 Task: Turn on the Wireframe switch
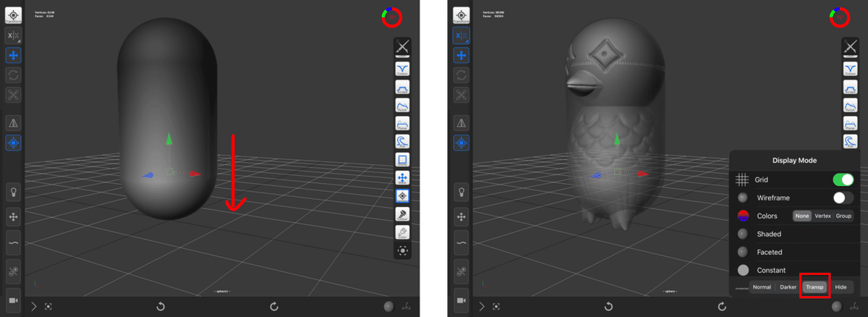click(843, 198)
